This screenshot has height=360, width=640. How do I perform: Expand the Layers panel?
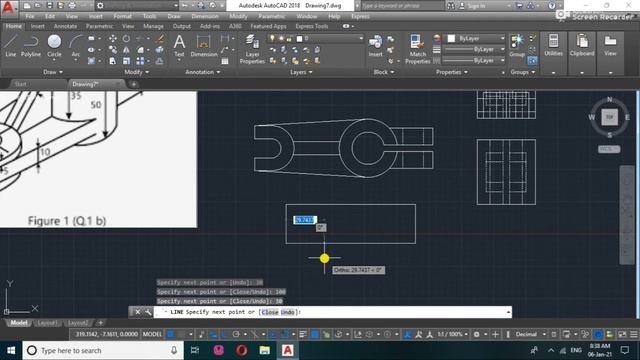(x=301, y=72)
